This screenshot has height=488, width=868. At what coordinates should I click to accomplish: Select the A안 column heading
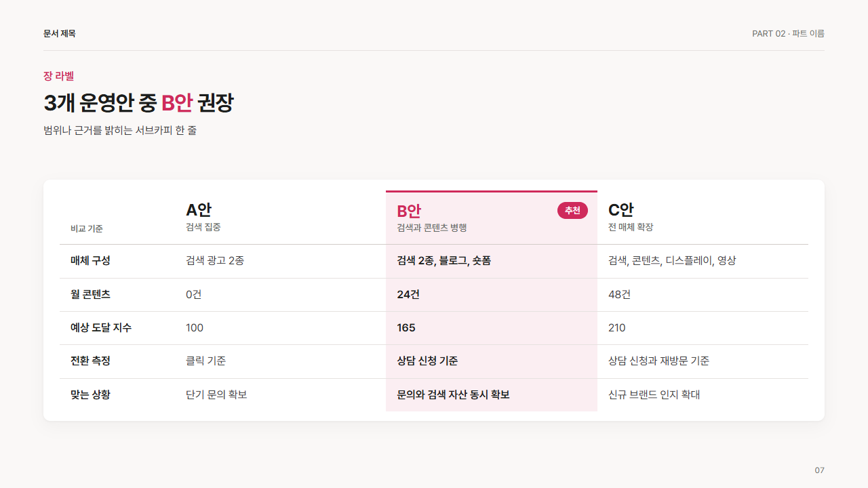pyautogui.click(x=199, y=209)
